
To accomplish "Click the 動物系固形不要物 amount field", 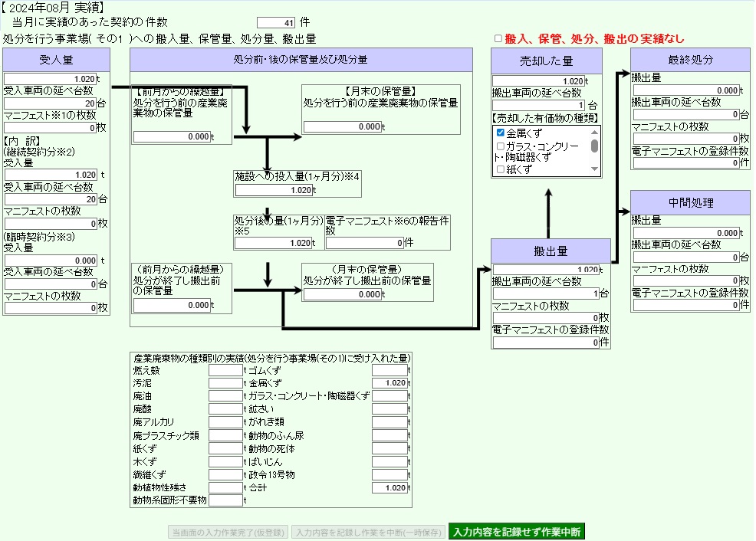I will [x=225, y=500].
